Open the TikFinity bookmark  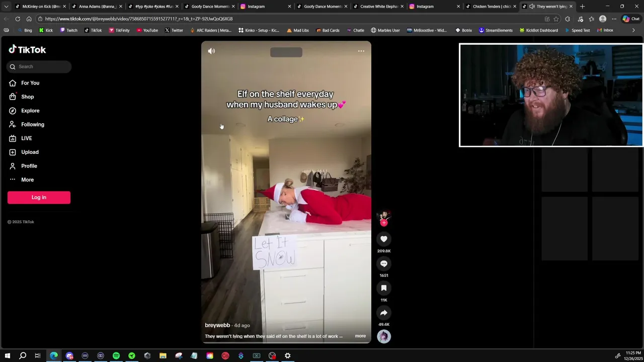coord(119,30)
